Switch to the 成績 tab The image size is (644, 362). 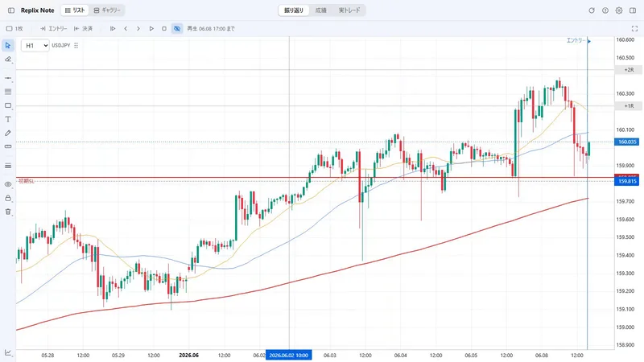320,10
